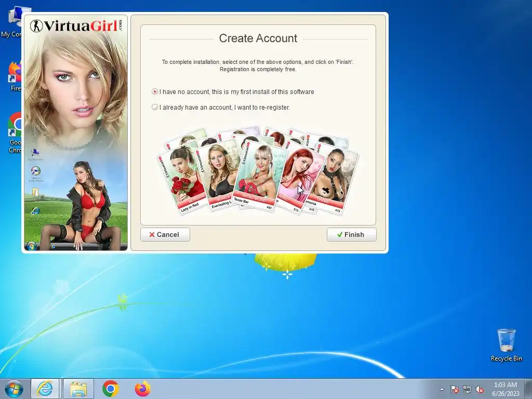
Task: Select 'I have no account' radio option
Action: (155, 91)
